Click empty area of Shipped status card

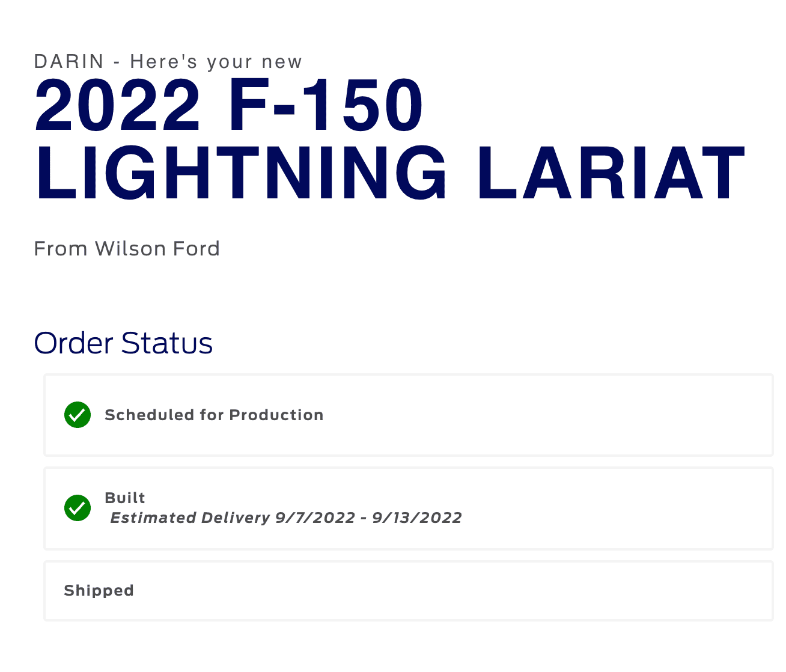(451, 590)
